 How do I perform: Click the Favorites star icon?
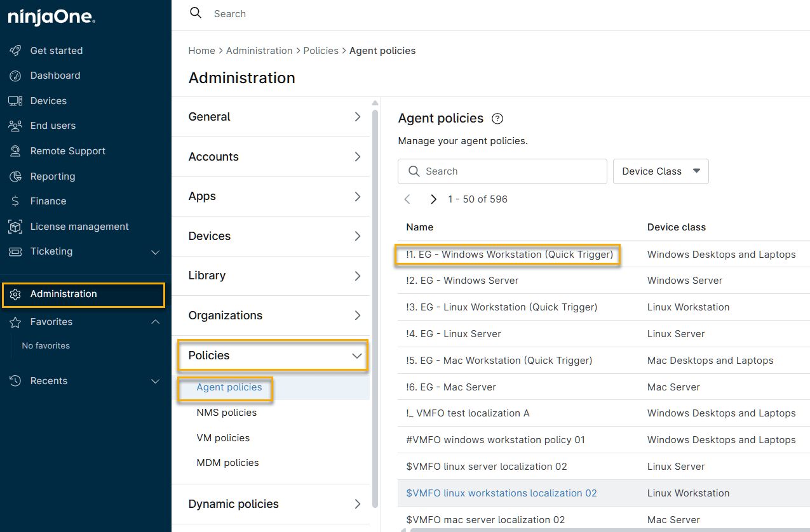[16, 322]
